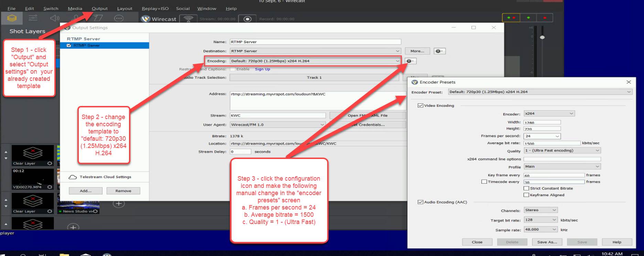Click the Save As... button
Screen dimensions: 644x256
[x=547, y=242]
